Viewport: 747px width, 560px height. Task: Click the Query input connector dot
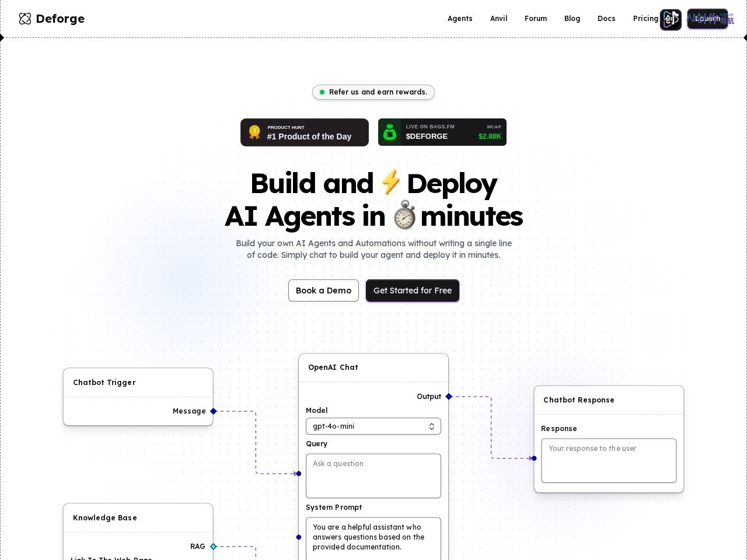pyautogui.click(x=299, y=474)
